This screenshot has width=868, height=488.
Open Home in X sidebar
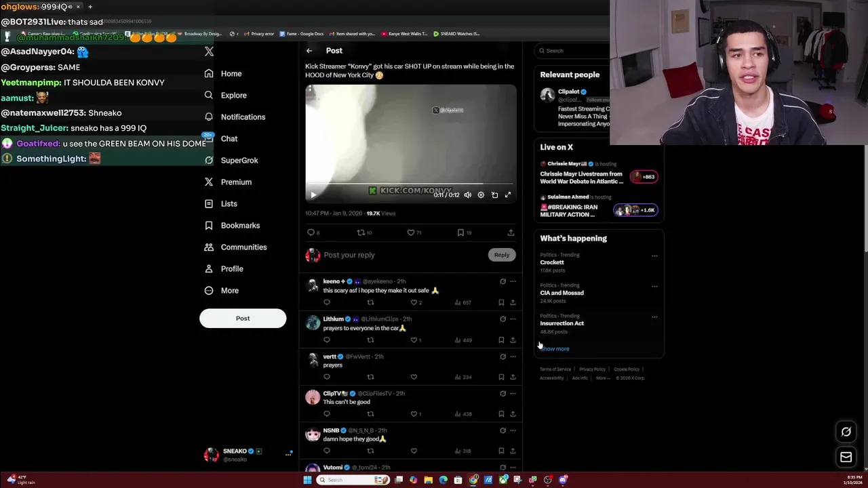pos(223,73)
